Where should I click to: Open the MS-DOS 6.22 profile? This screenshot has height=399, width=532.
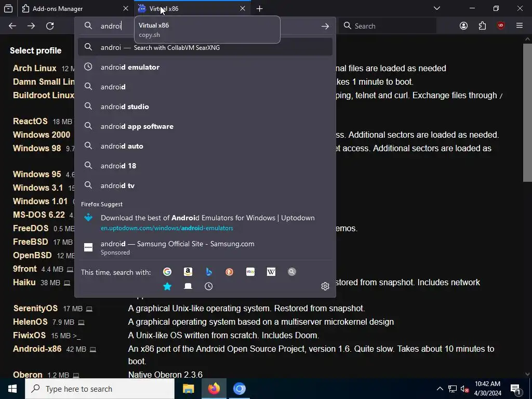click(38, 215)
